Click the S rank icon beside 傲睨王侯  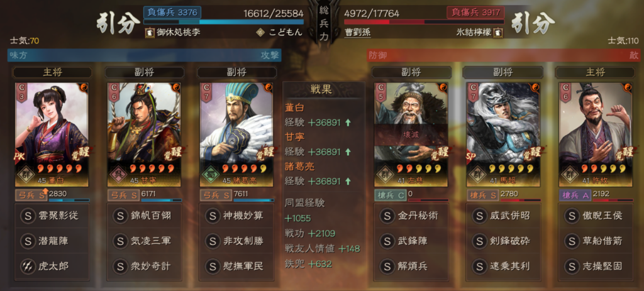tap(572, 216)
